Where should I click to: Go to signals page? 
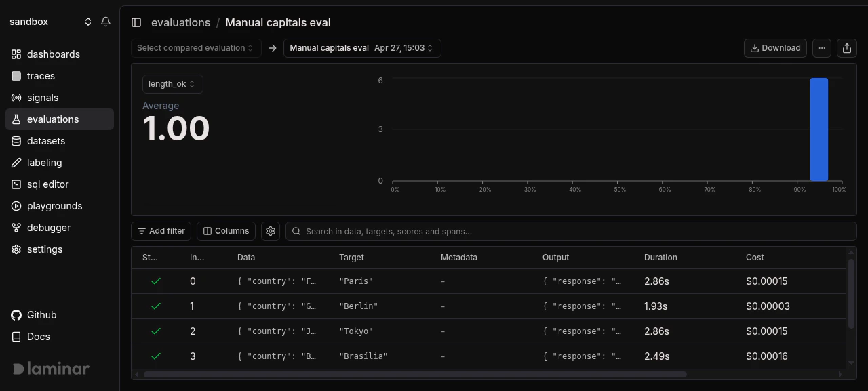click(x=60, y=98)
